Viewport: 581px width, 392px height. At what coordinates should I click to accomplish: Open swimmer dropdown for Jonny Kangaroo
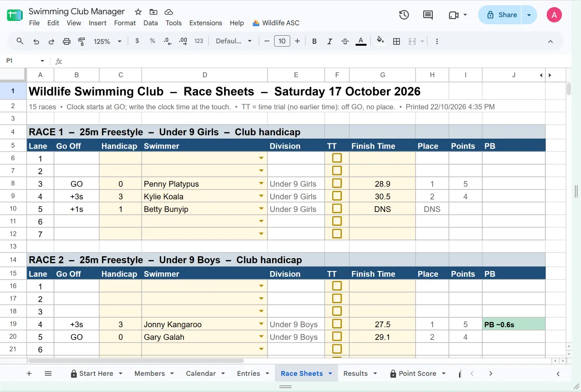point(261,324)
